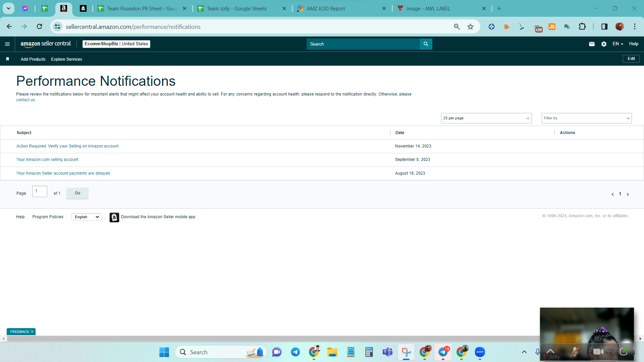Switch to the AMZ EOD Report tab
The width and height of the screenshot is (644, 362).
[341, 9]
